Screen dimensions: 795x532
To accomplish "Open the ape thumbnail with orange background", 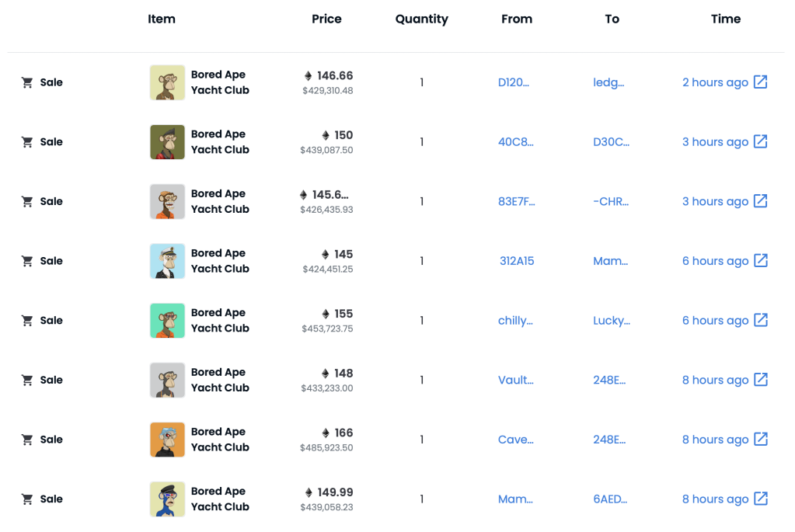I will click(x=167, y=440).
